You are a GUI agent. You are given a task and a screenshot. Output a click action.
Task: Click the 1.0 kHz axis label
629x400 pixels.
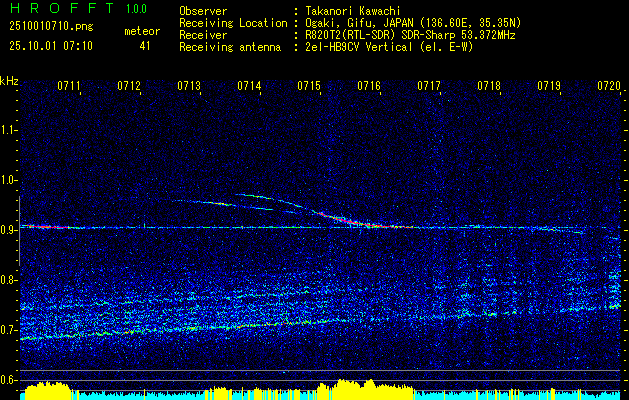[x=9, y=180]
